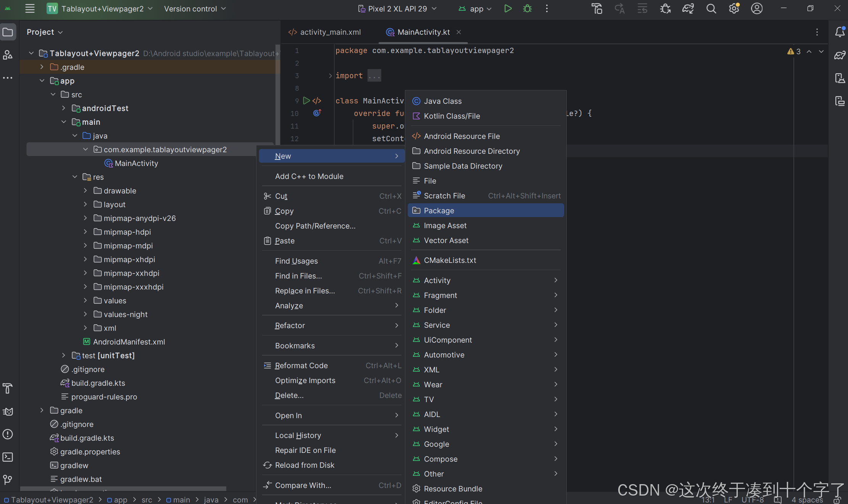Expand the layout folder
This screenshot has width=848, height=504.
click(x=85, y=204)
